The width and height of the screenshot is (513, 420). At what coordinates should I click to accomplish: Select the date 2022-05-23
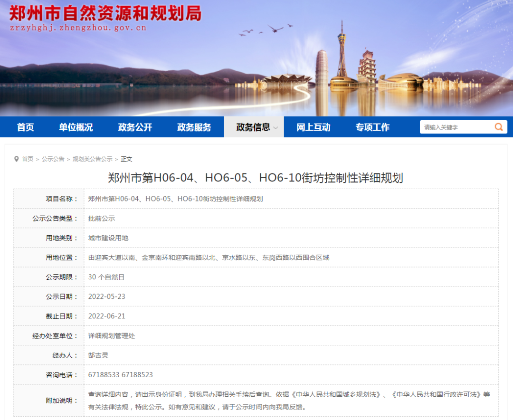pyautogui.click(x=107, y=296)
